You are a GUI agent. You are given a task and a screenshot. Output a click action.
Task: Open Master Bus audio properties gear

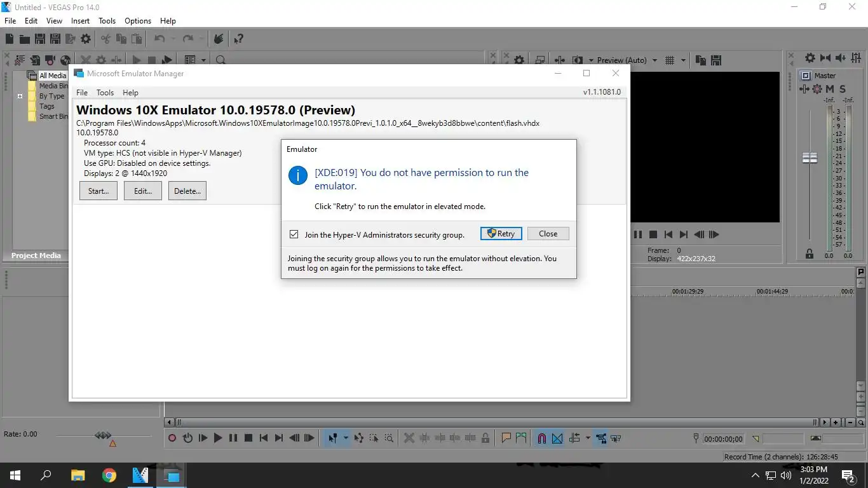click(x=810, y=58)
